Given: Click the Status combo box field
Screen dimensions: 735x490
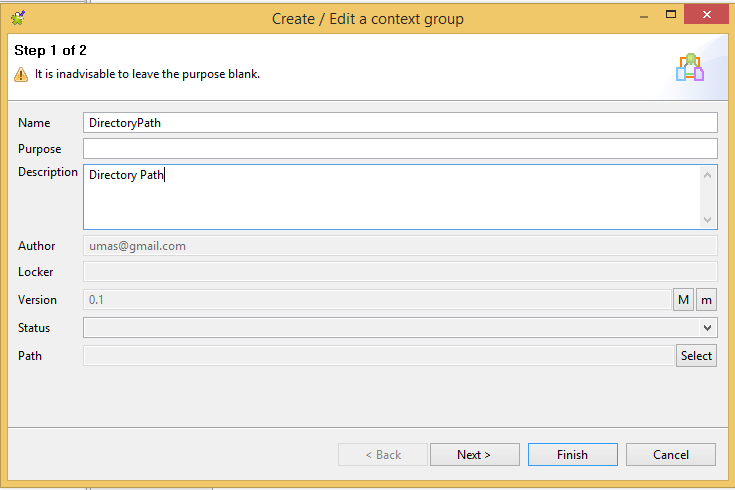Looking at the screenshot, I should pos(400,328).
